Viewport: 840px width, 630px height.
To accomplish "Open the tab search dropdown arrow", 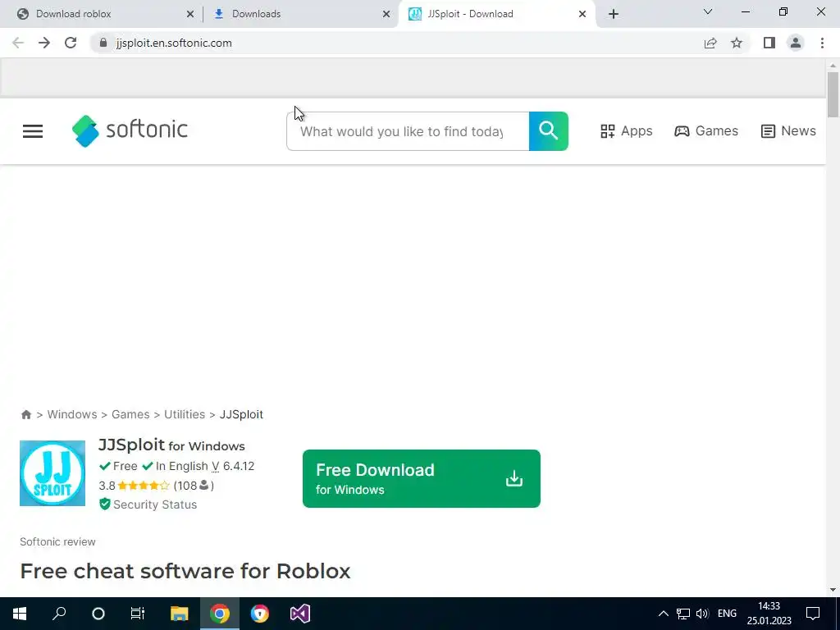I will [x=708, y=11].
